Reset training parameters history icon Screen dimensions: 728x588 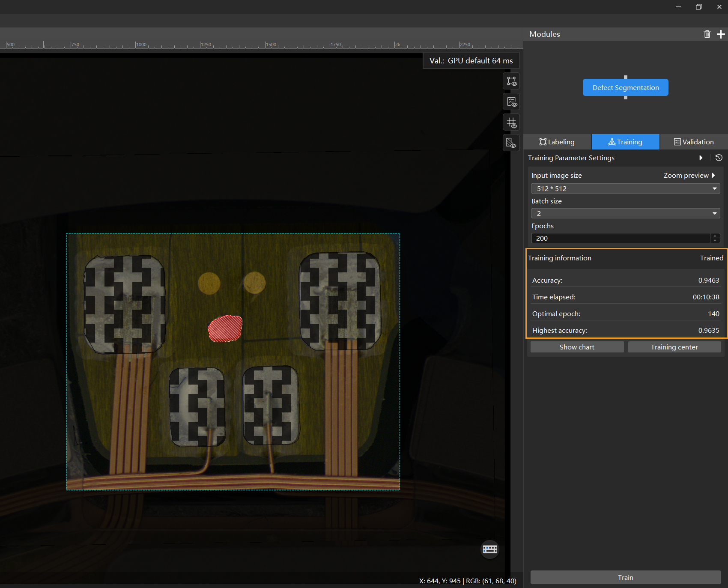[719, 158]
